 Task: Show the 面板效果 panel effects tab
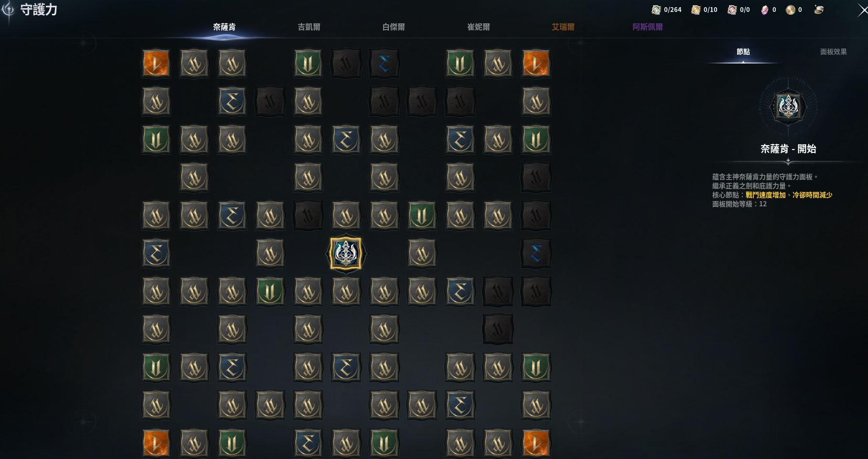[833, 52]
